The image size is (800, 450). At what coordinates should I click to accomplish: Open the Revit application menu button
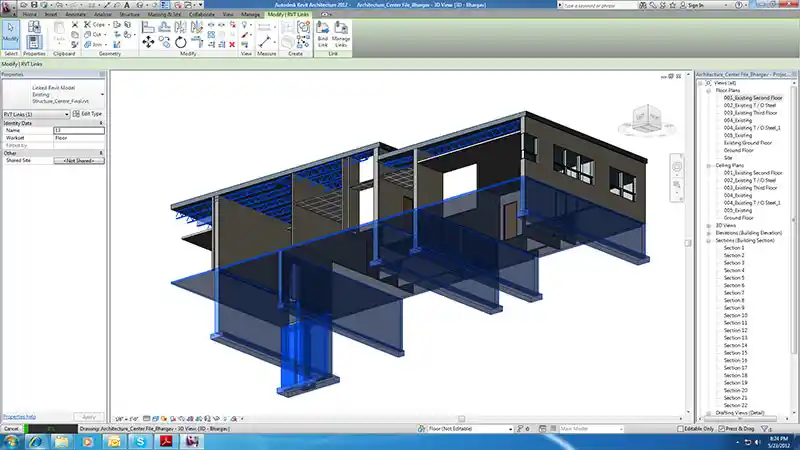pyautogui.click(x=7, y=7)
